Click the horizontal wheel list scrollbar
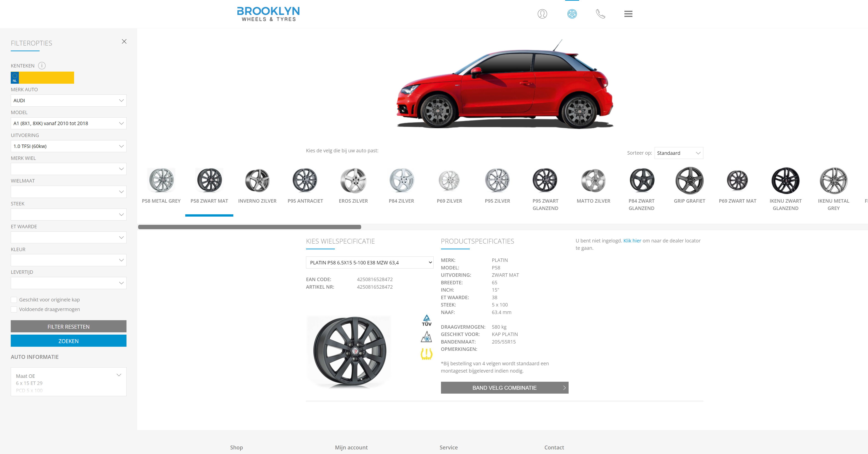Image resolution: width=868 pixels, height=454 pixels. [249, 227]
